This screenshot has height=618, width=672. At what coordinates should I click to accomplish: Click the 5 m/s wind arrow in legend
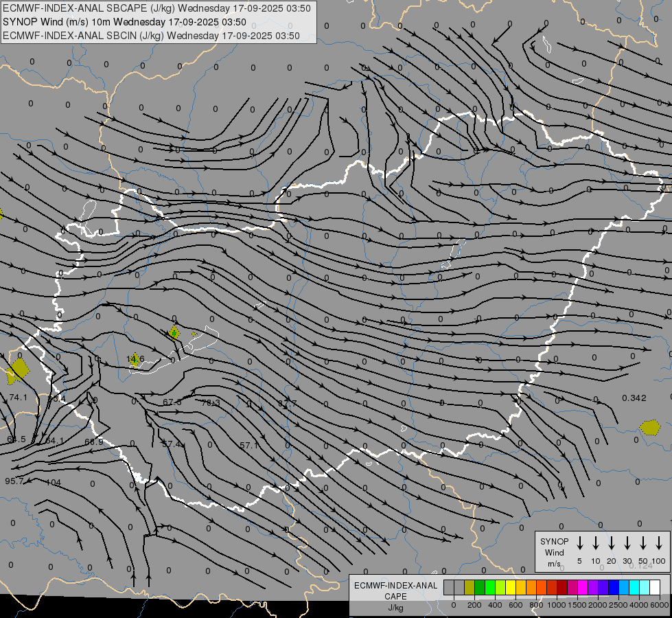pos(579,543)
